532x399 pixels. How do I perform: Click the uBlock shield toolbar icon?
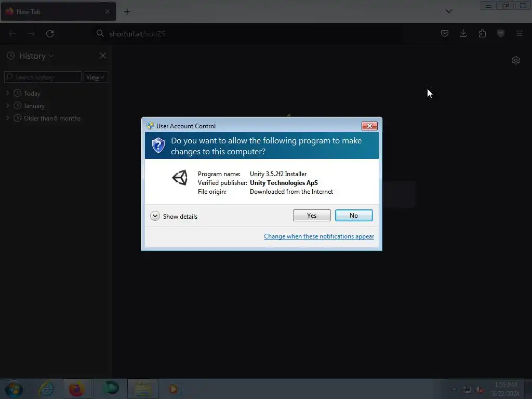point(501,33)
